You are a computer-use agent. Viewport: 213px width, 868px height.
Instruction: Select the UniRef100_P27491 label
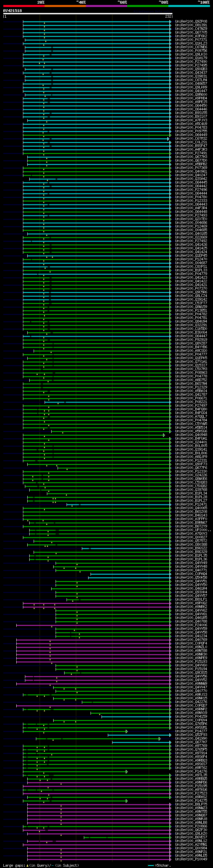click(191, 153)
